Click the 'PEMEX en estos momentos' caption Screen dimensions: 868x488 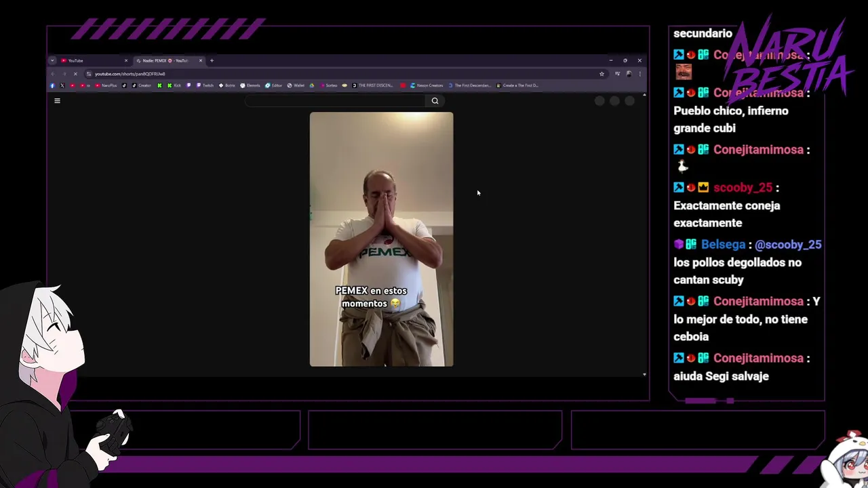coord(371,297)
